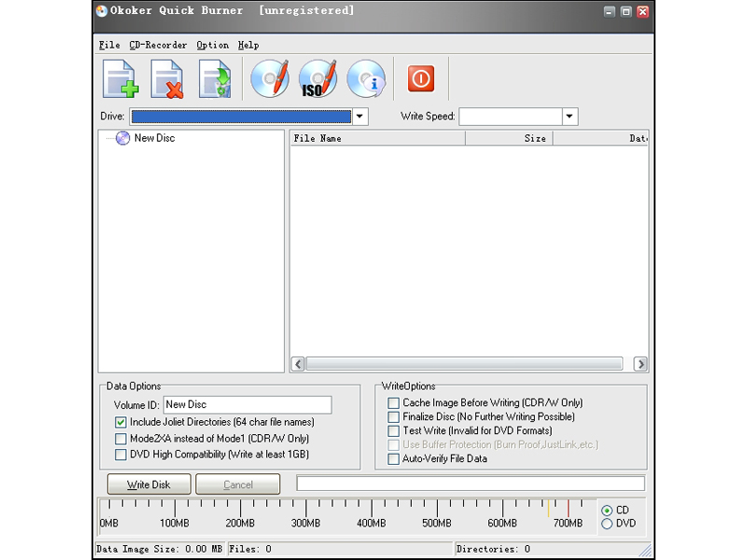Click the right arrow of horizontal scrollbar
The image size is (747, 560).
tap(641, 364)
